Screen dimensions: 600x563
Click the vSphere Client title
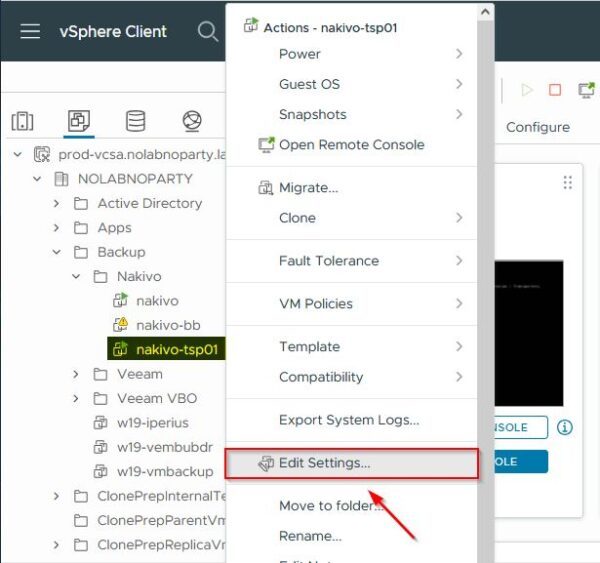[x=113, y=31]
